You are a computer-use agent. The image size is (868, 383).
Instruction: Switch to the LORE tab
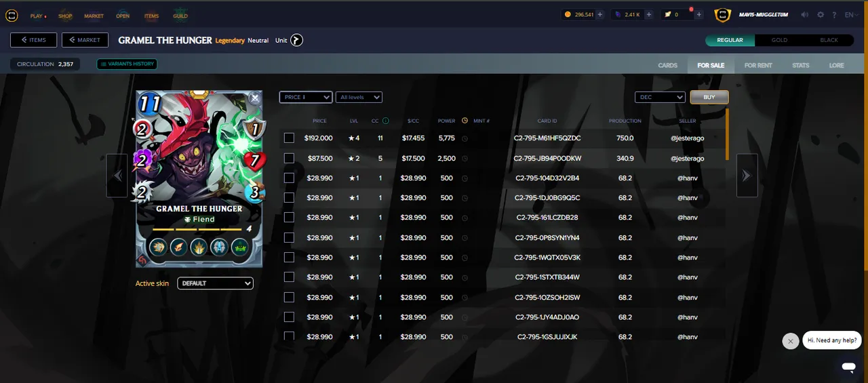[x=837, y=65]
